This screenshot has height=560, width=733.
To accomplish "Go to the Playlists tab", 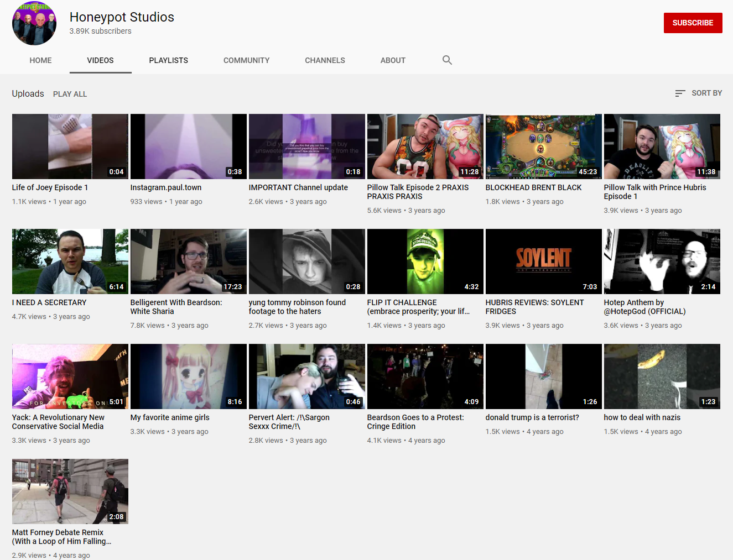I will tap(168, 60).
